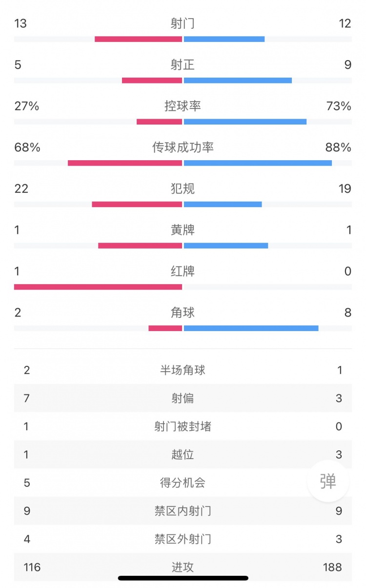Screen dimensions: 366x588
Task: Tap the 进攻 attacks row
Action: click(x=183, y=567)
